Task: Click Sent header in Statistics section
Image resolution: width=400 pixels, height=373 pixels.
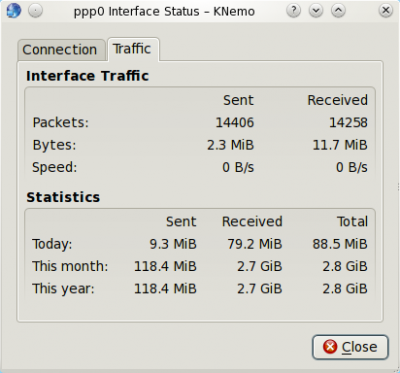Action: point(181,222)
